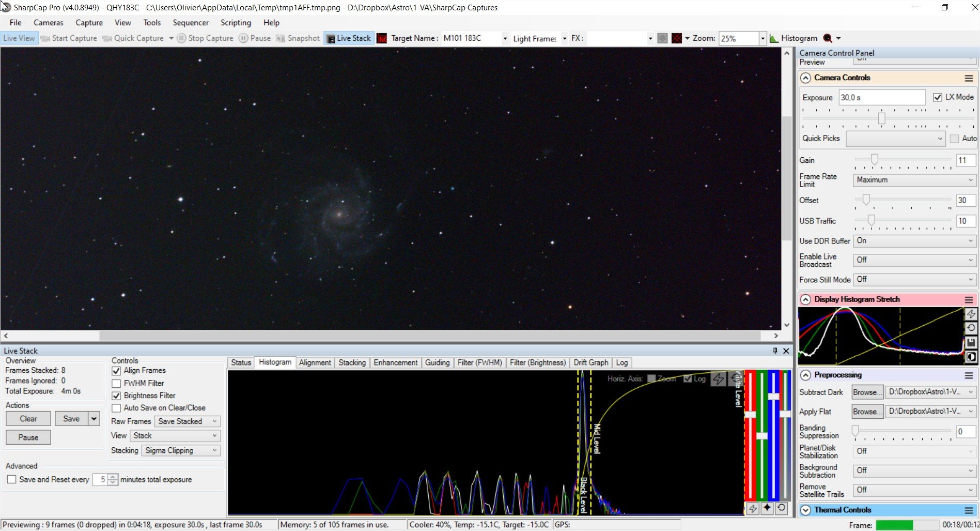Image resolution: width=980 pixels, height=531 pixels.
Task: Open the Sequencer menu
Action: (191, 23)
